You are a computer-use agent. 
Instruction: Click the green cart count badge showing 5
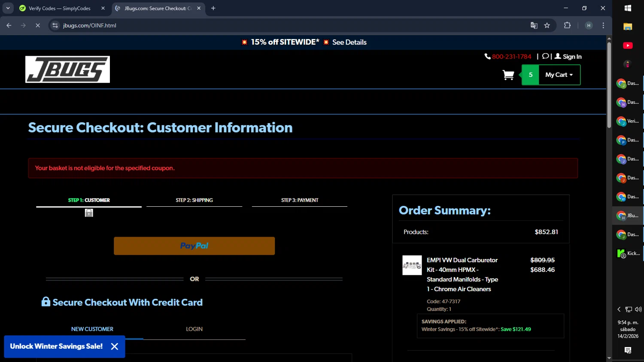click(531, 75)
